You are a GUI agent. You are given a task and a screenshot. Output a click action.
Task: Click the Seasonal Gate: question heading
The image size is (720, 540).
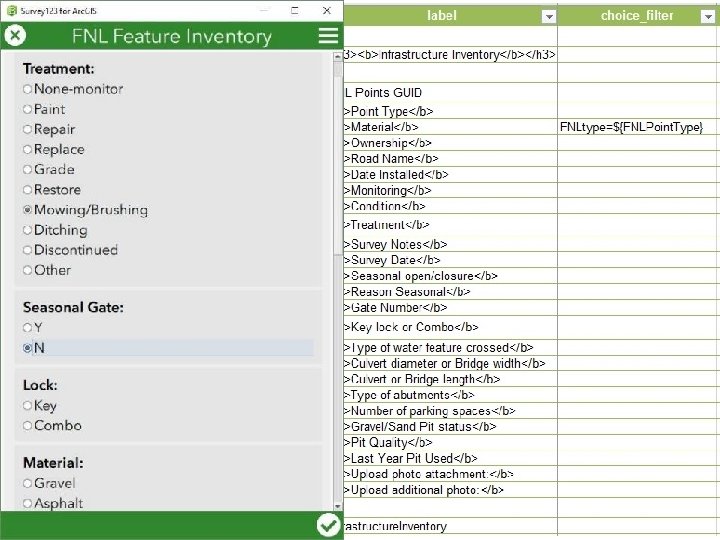pyautogui.click(x=73, y=307)
